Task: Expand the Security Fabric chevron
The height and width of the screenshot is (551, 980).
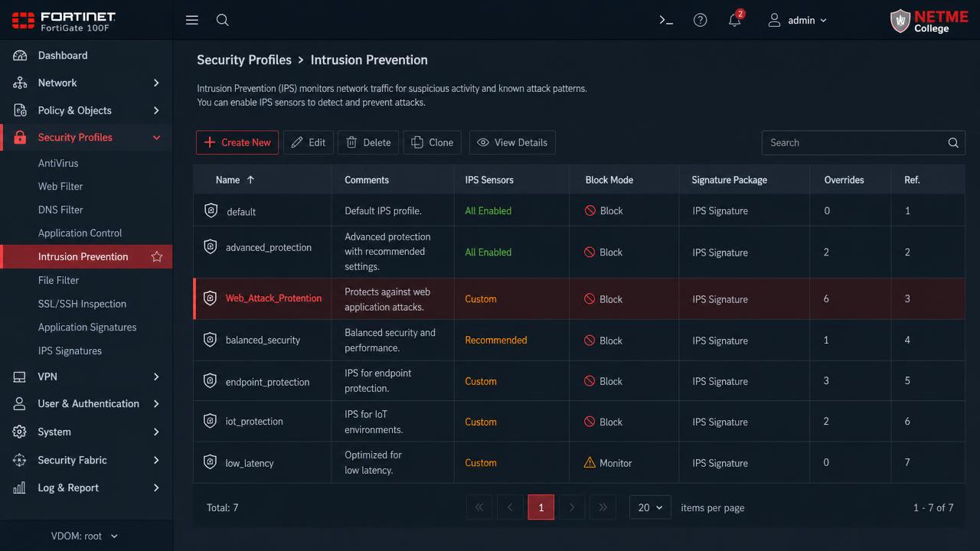Action: [156, 460]
